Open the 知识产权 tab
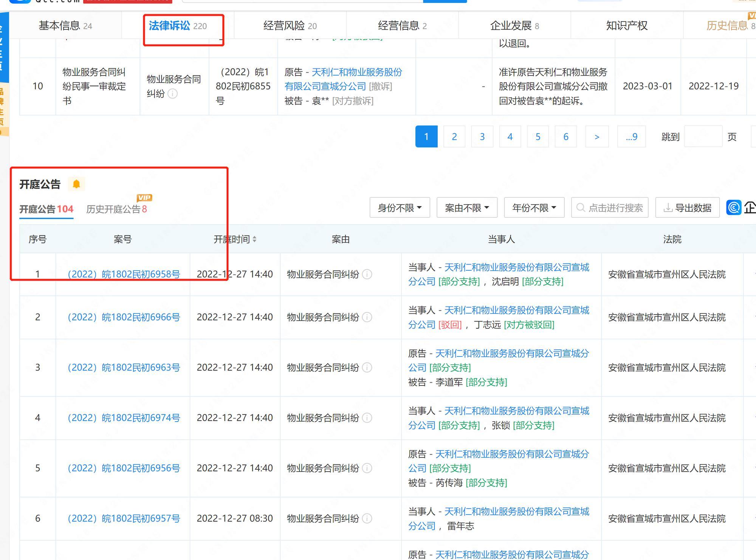This screenshot has width=756, height=560. tap(627, 26)
